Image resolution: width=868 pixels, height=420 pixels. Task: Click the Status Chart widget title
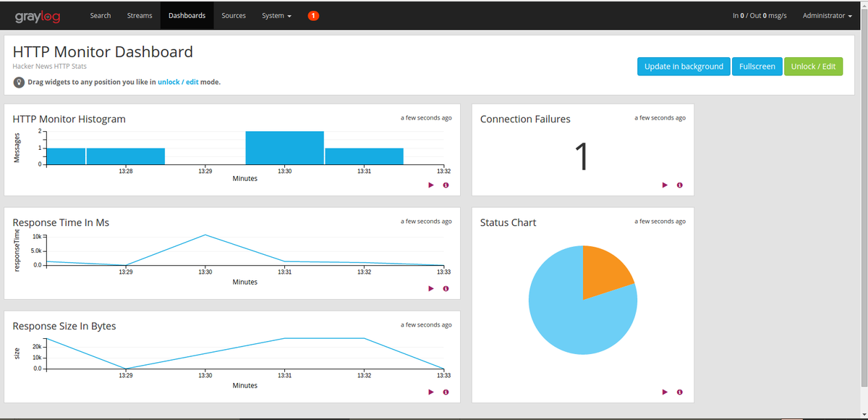click(x=509, y=222)
